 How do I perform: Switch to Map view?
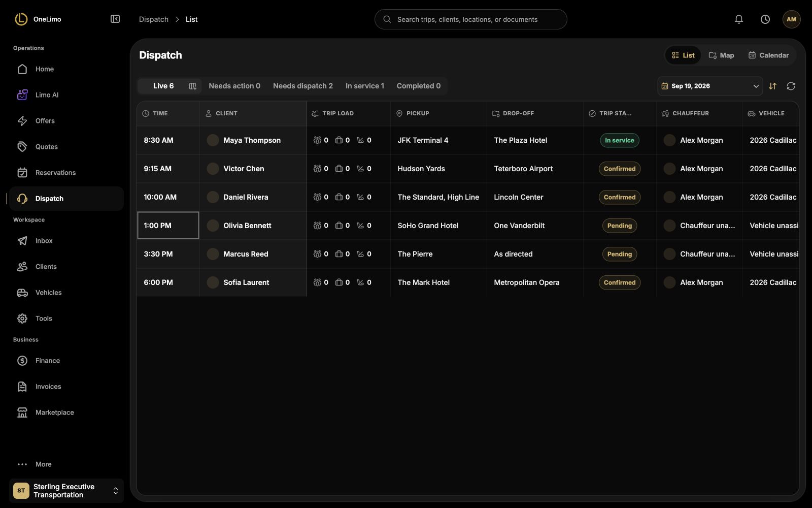[721, 55]
